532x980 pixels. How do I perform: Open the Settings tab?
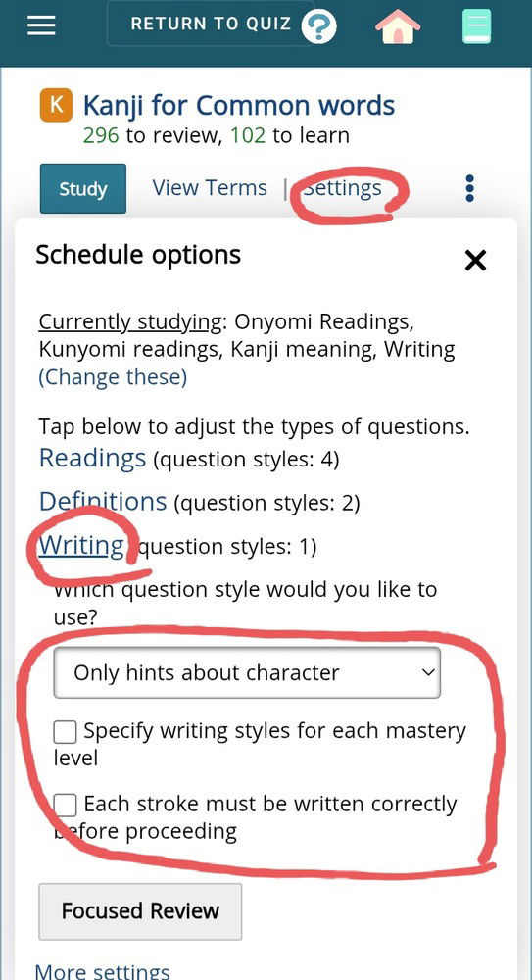point(343,188)
